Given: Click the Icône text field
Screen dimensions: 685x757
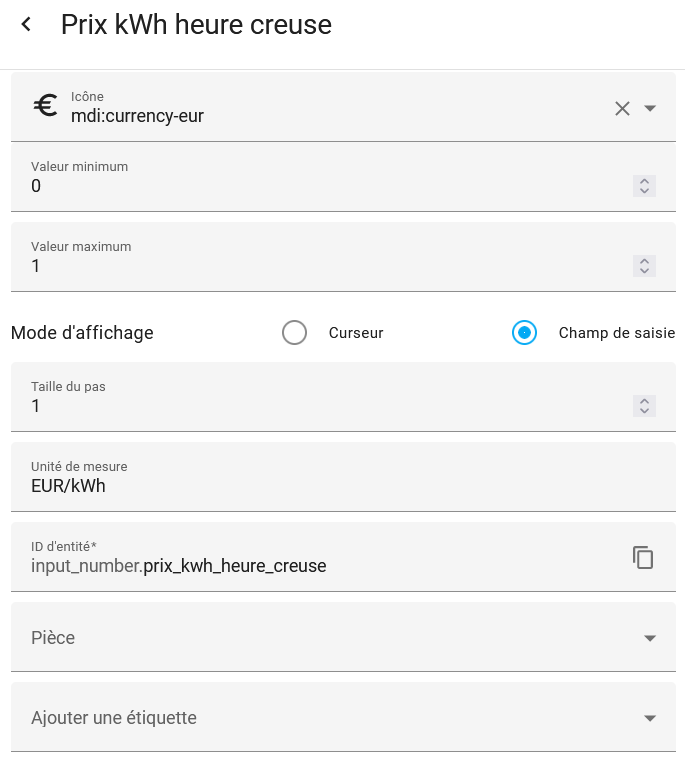Looking at the screenshot, I should click(330, 116).
